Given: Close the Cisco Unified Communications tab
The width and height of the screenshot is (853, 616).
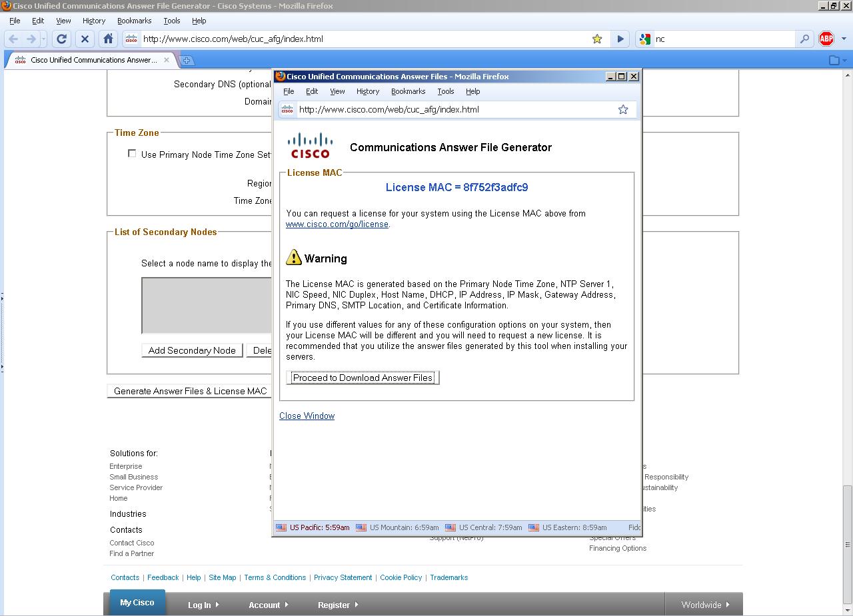Looking at the screenshot, I should pos(167,60).
